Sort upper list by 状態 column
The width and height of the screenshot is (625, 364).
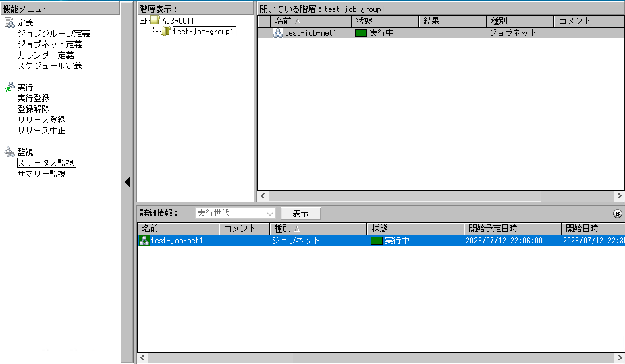385,21
